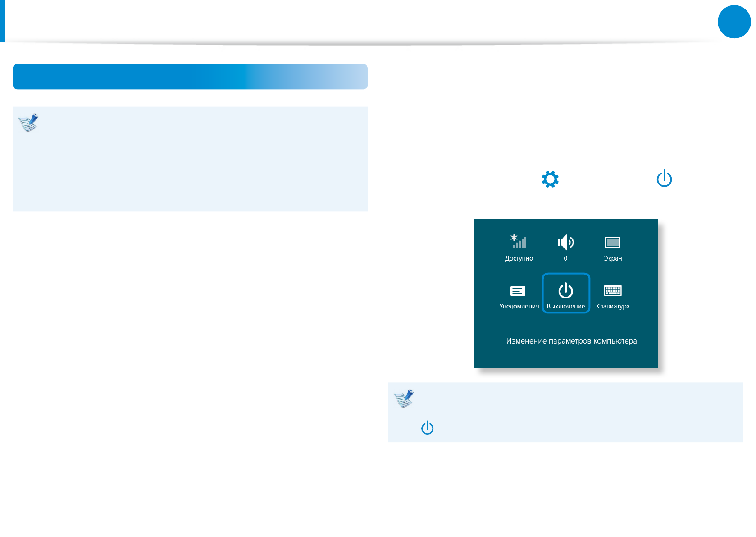Open the Экран brightness icon
The height and width of the screenshot is (537, 756).
tap(612, 243)
